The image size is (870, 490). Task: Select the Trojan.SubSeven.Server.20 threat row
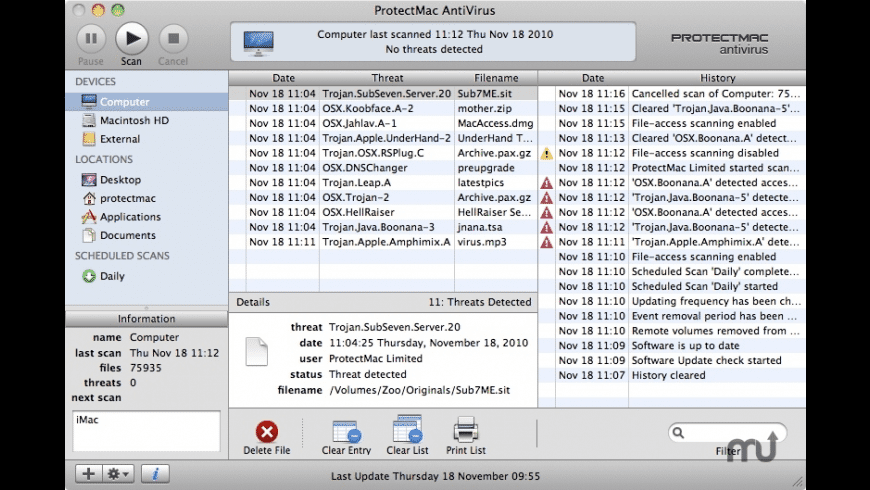pos(383,94)
